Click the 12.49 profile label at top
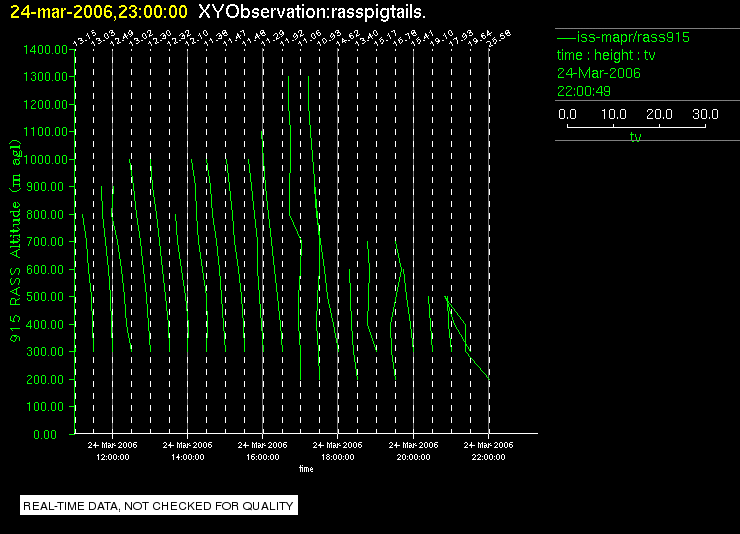This screenshot has width=740, height=534. point(122,38)
